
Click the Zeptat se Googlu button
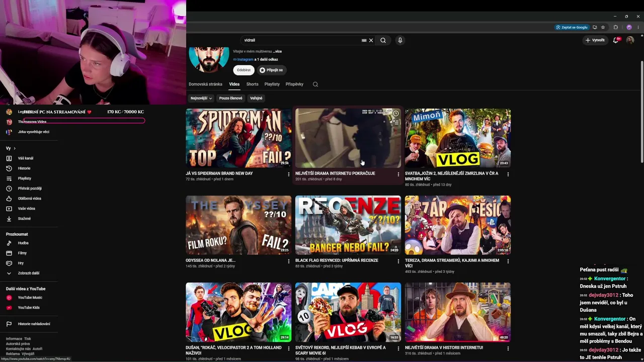tap(572, 27)
